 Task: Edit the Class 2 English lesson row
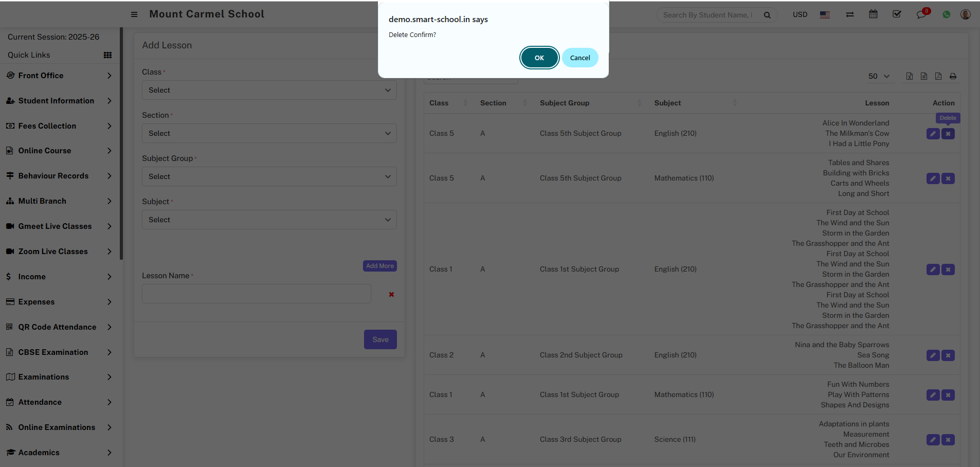point(933,355)
